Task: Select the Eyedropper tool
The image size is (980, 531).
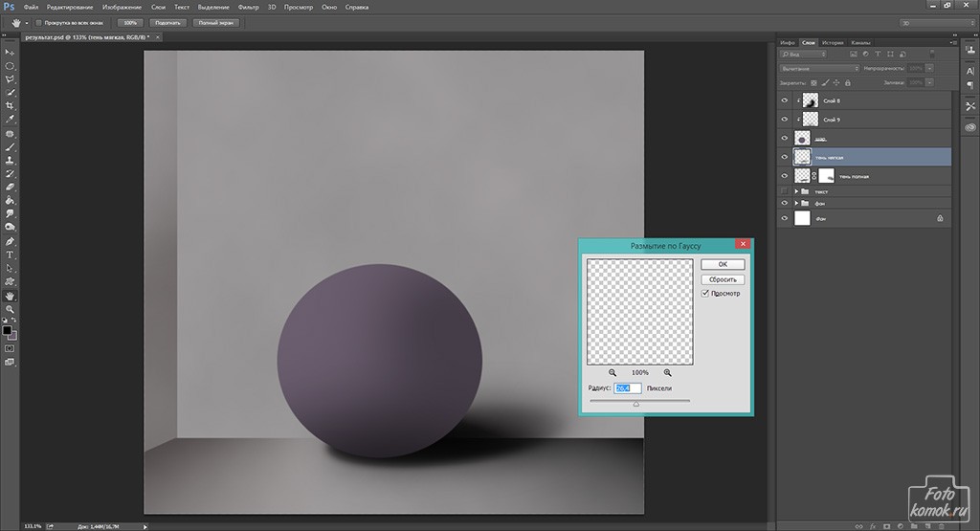Action: coord(10,119)
